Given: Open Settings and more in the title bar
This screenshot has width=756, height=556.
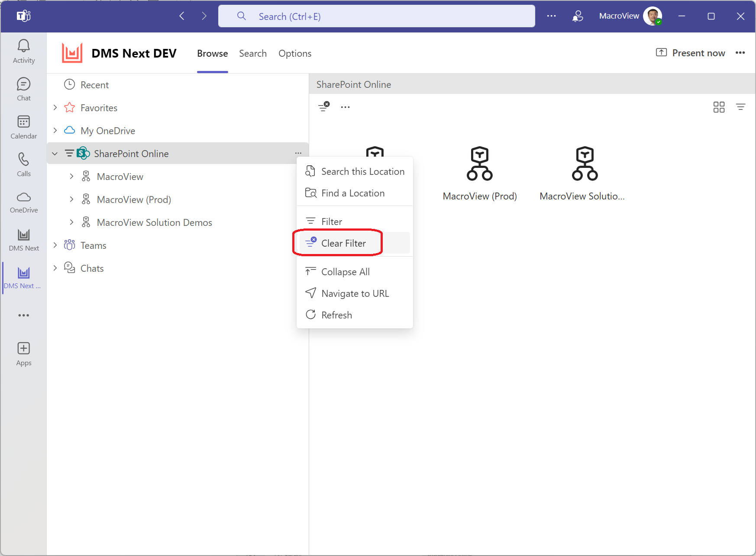Looking at the screenshot, I should (551, 16).
